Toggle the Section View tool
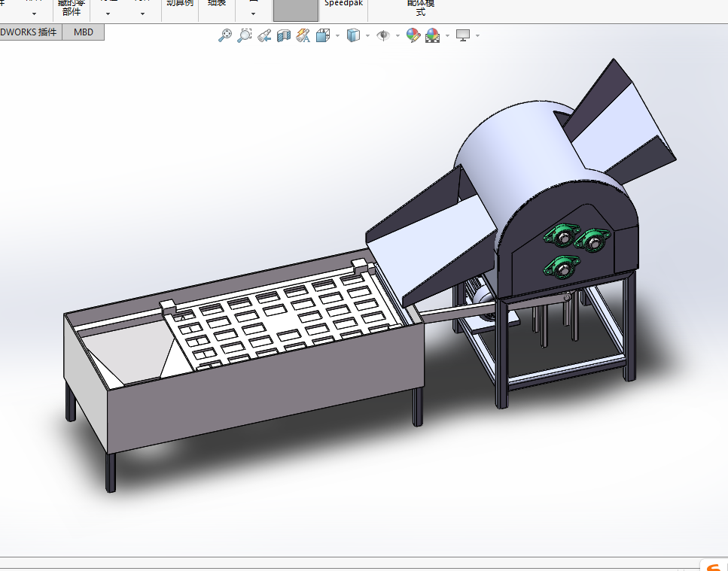The width and height of the screenshot is (728, 571). tap(284, 35)
